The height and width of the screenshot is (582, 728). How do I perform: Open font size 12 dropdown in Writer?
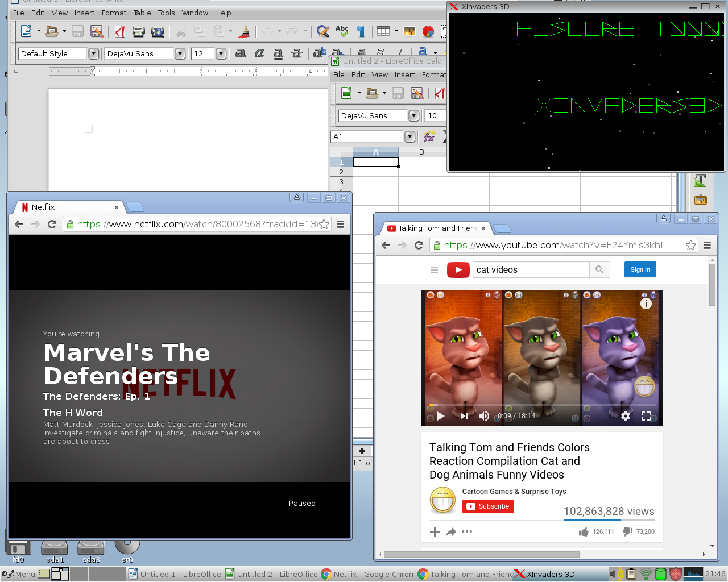point(221,53)
